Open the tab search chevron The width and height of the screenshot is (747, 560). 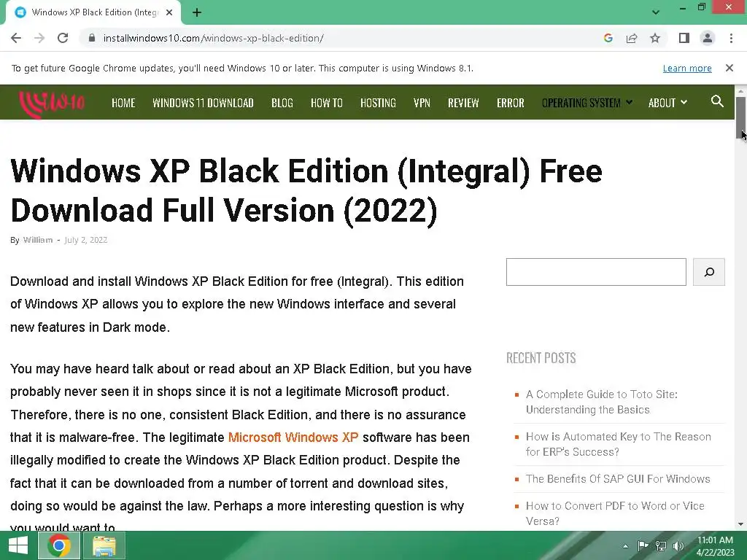pos(656,12)
